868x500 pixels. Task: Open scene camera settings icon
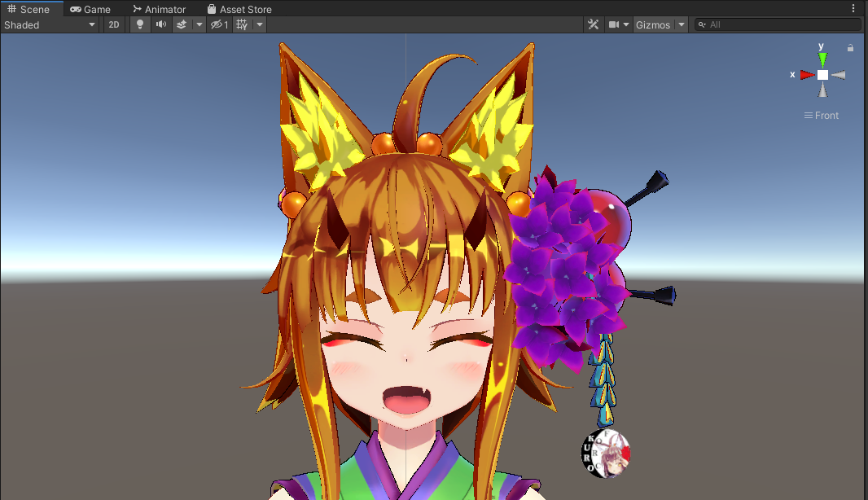pos(614,24)
